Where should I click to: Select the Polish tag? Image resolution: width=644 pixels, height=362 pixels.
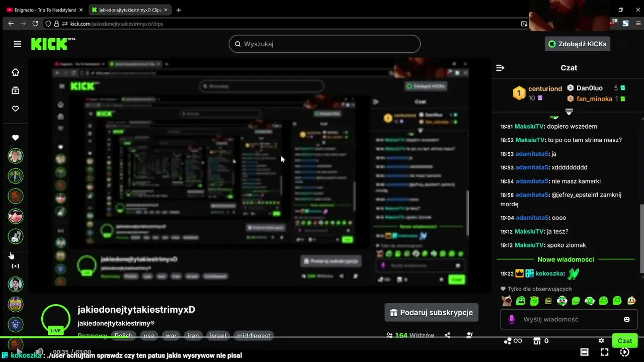click(124, 335)
